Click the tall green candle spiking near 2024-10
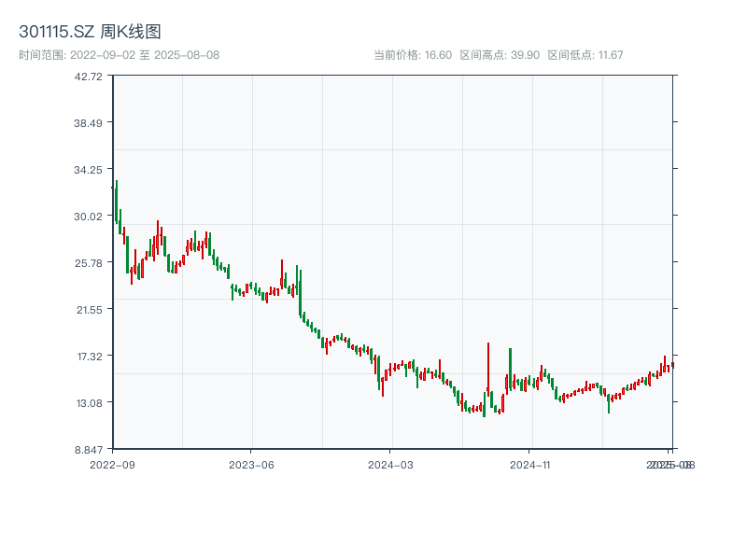 [510, 369]
